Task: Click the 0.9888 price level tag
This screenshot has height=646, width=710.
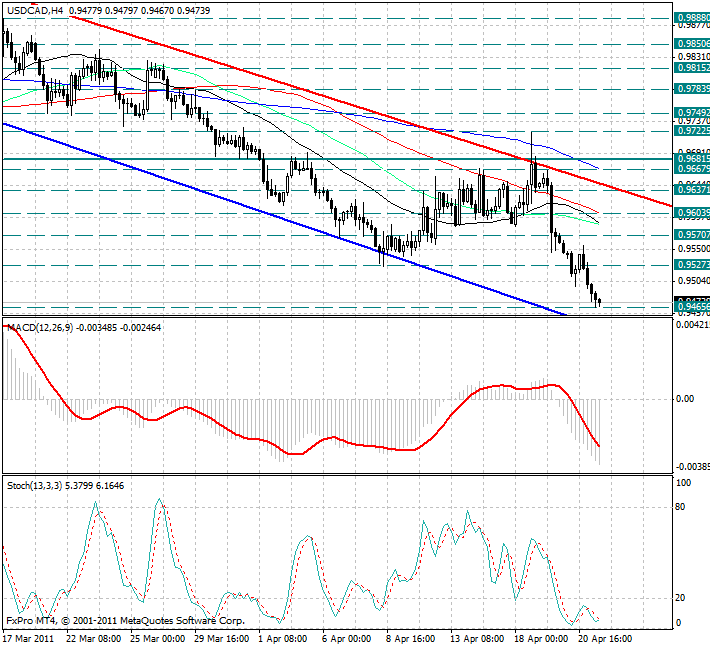Action: point(691,18)
